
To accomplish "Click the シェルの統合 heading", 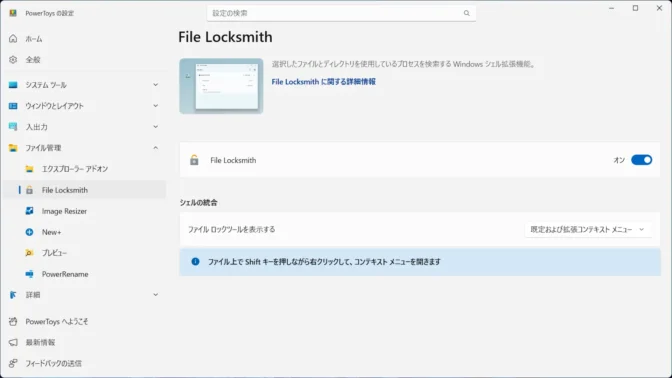I will [198, 202].
